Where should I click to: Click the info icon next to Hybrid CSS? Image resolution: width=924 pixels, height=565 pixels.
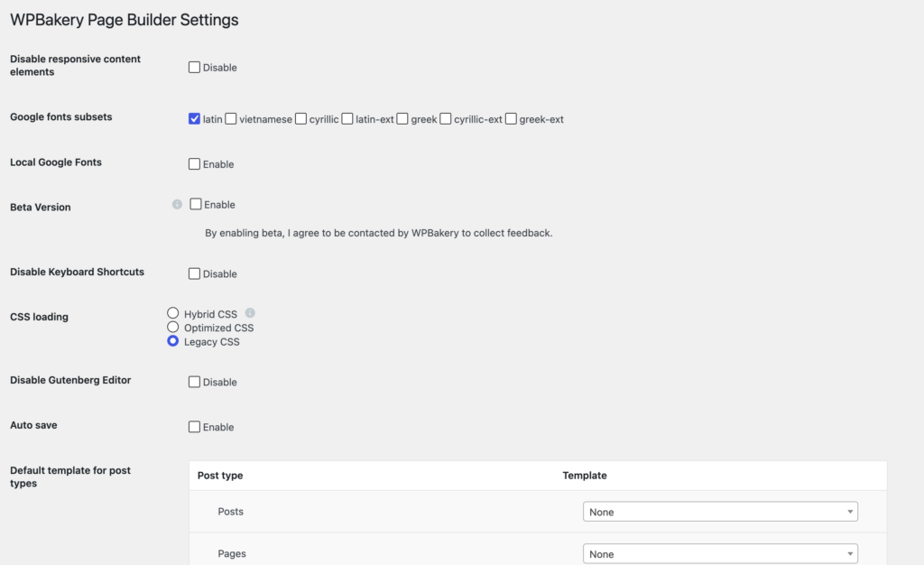(x=250, y=313)
